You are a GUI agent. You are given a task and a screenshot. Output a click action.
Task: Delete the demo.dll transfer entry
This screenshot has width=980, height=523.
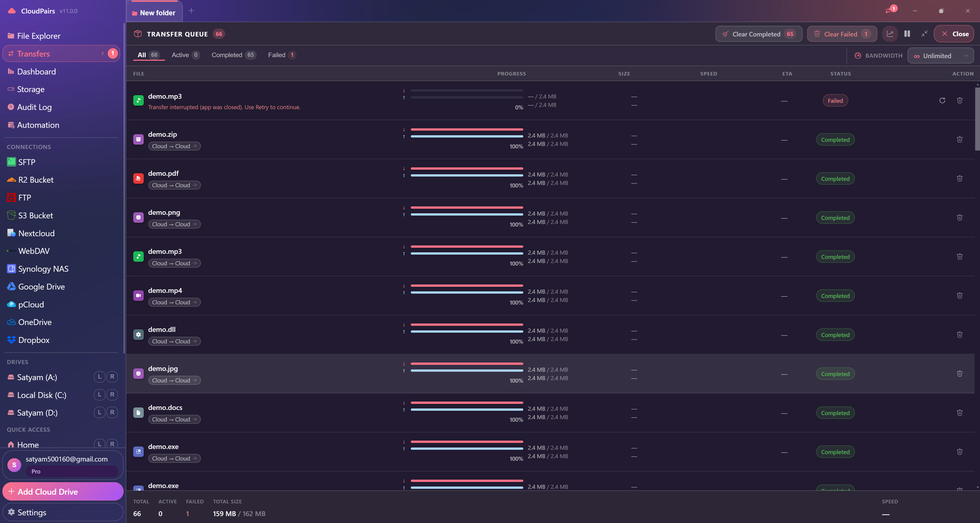click(960, 334)
